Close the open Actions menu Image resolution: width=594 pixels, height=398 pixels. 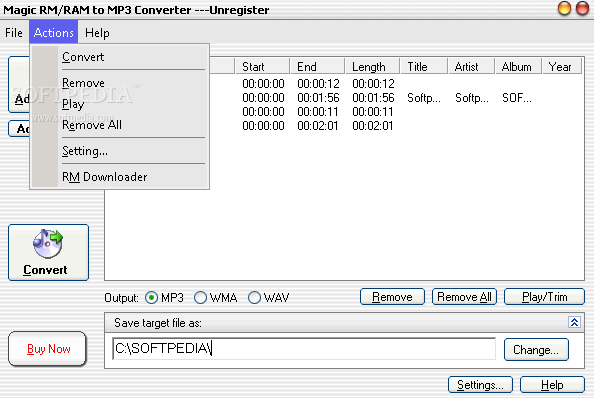[53, 33]
